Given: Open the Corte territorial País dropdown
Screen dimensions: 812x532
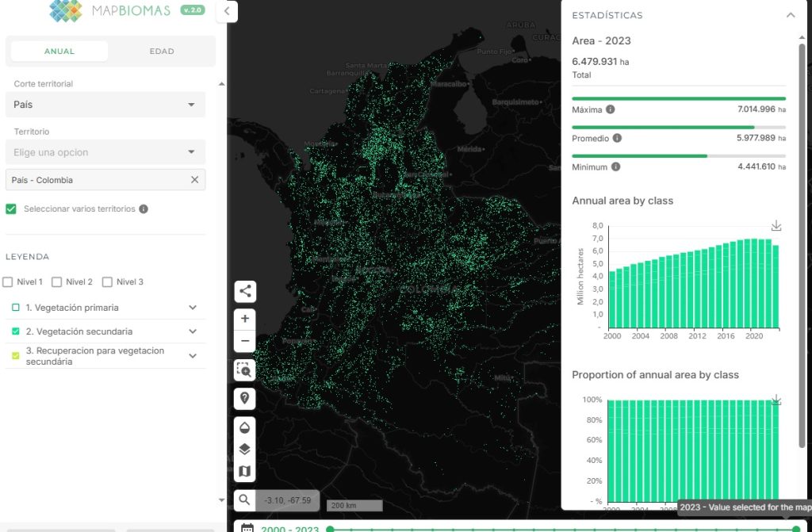Looking at the screenshot, I should 105,105.
